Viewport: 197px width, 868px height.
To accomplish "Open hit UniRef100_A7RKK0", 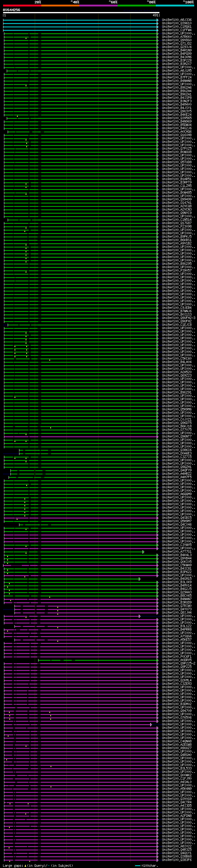I will [x=177, y=37].
